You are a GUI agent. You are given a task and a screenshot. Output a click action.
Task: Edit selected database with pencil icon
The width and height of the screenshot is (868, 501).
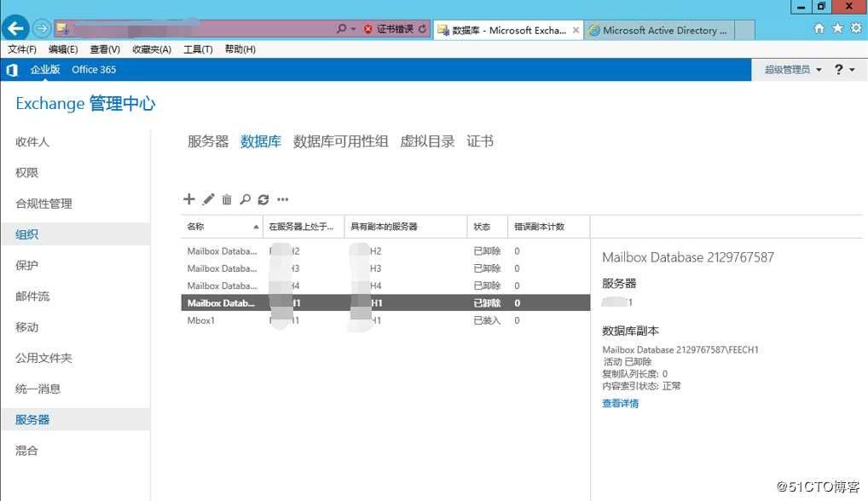point(208,199)
